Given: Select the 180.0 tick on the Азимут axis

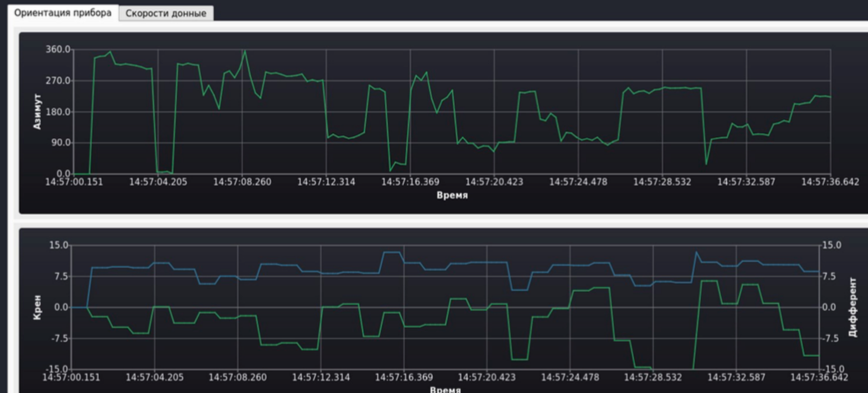Looking at the screenshot, I should coord(58,112).
